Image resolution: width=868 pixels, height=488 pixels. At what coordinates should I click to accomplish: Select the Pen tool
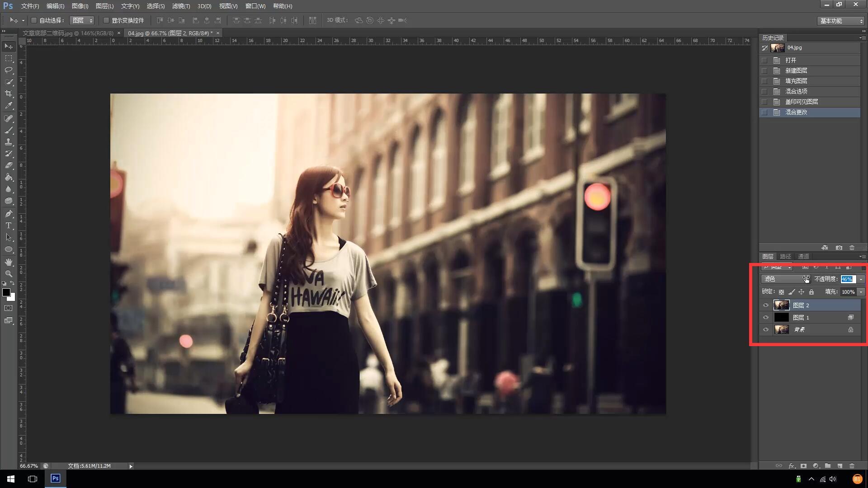pyautogui.click(x=9, y=214)
